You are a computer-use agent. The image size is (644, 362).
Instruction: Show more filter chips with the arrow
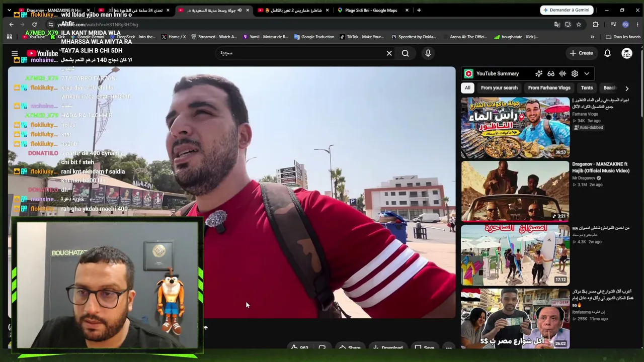pos(627,88)
